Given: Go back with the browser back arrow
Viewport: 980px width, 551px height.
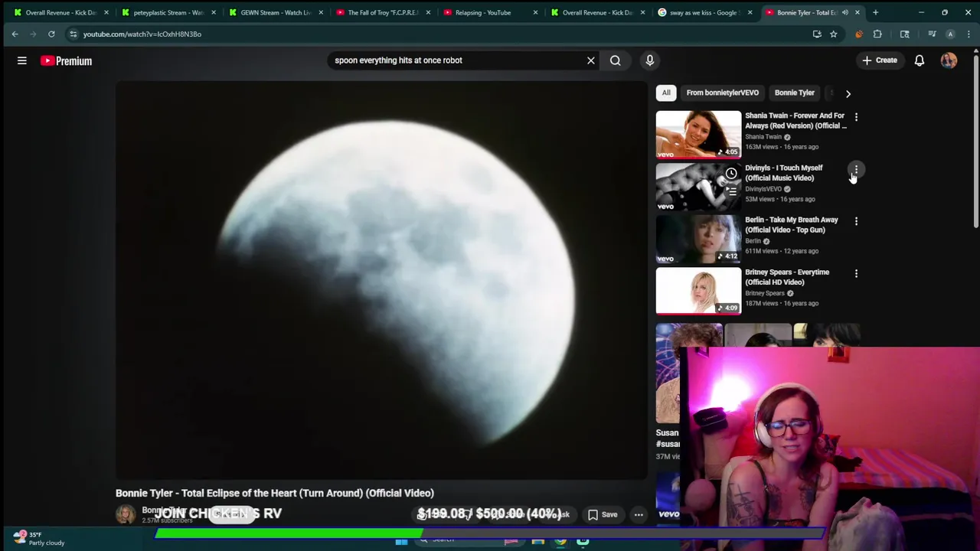Looking at the screenshot, I should 15,34.
